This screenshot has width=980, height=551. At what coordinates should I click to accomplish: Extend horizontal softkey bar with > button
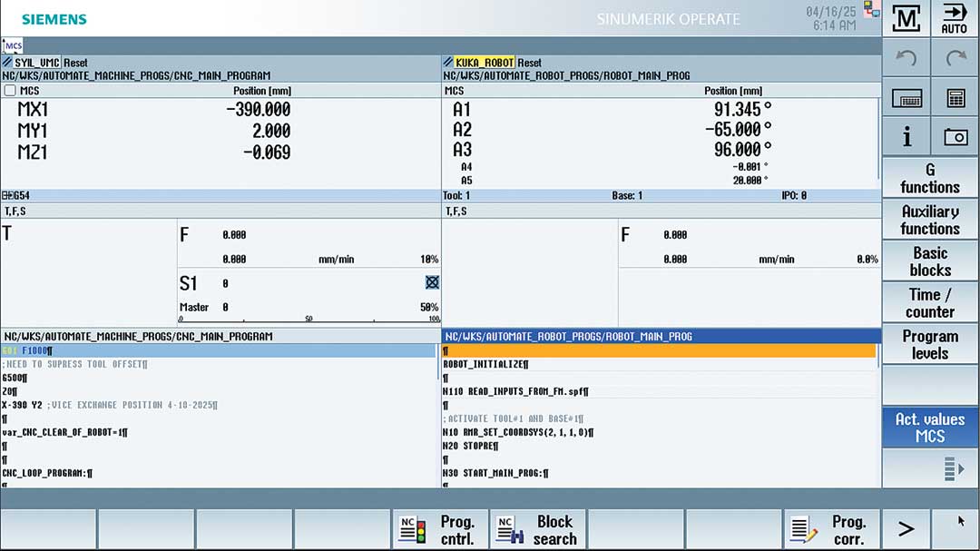click(x=906, y=529)
